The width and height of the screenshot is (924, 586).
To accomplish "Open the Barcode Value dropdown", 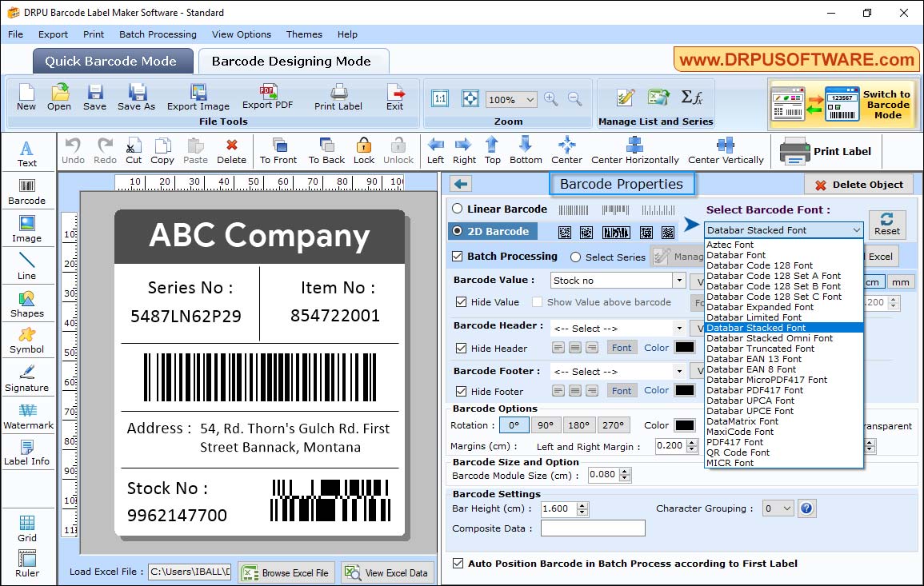I will click(680, 281).
